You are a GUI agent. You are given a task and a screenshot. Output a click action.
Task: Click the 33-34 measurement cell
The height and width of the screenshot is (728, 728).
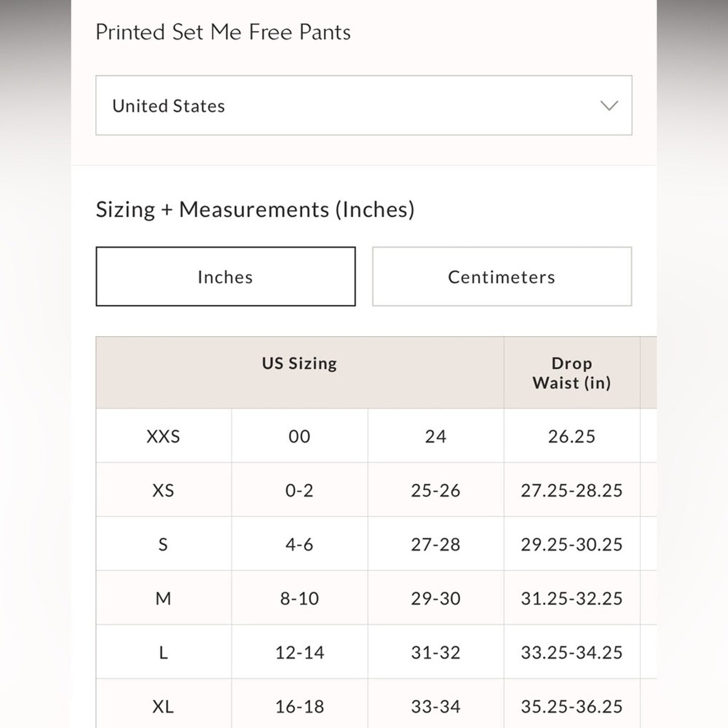(436, 706)
